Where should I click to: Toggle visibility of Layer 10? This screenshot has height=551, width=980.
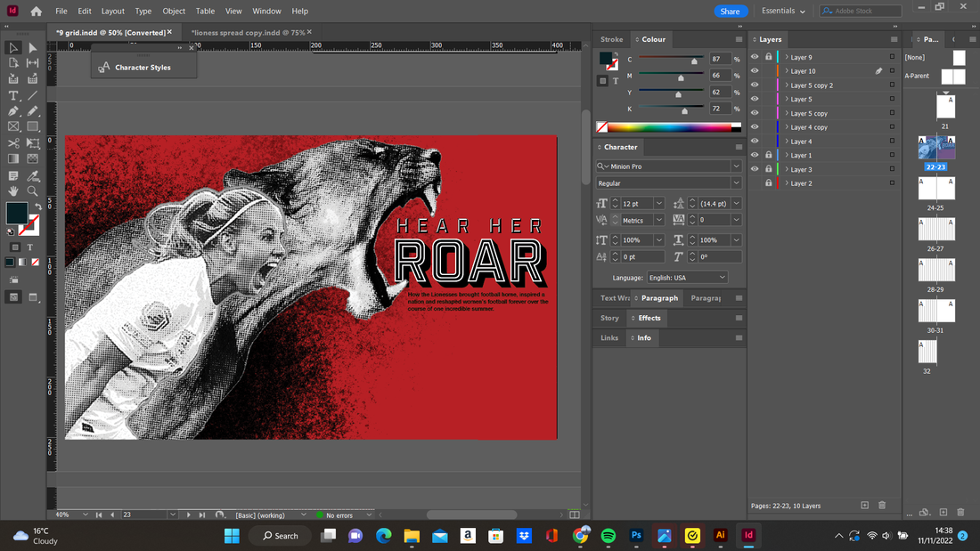[x=755, y=70]
